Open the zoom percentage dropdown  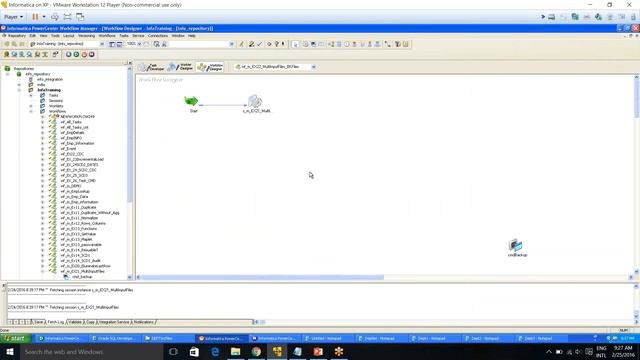[x=139, y=44]
